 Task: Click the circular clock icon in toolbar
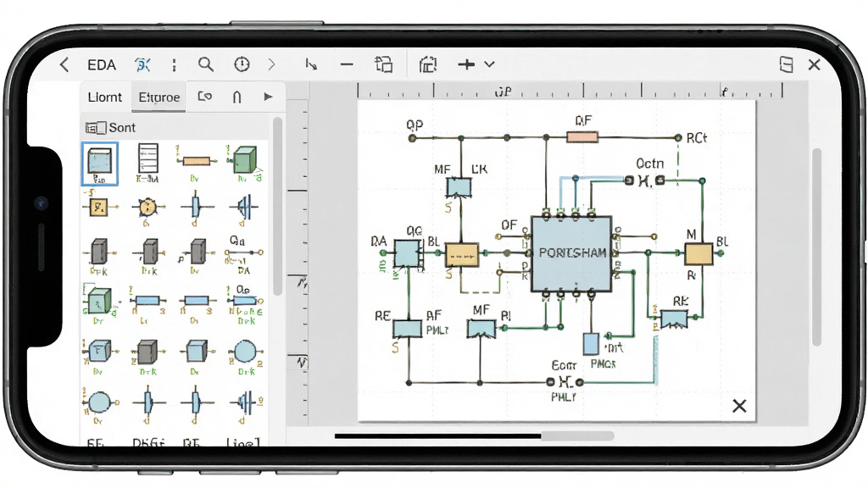pyautogui.click(x=242, y=64)
